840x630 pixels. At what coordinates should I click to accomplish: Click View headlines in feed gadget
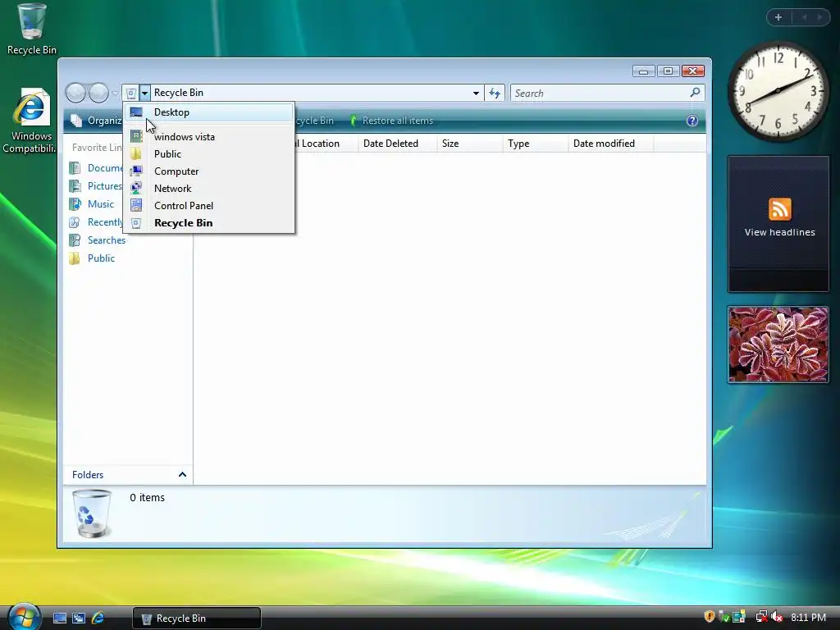[779, 232]
